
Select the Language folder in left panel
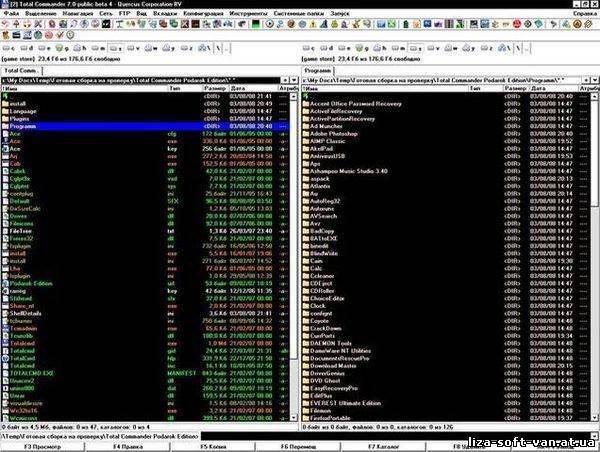click(145, 111)
